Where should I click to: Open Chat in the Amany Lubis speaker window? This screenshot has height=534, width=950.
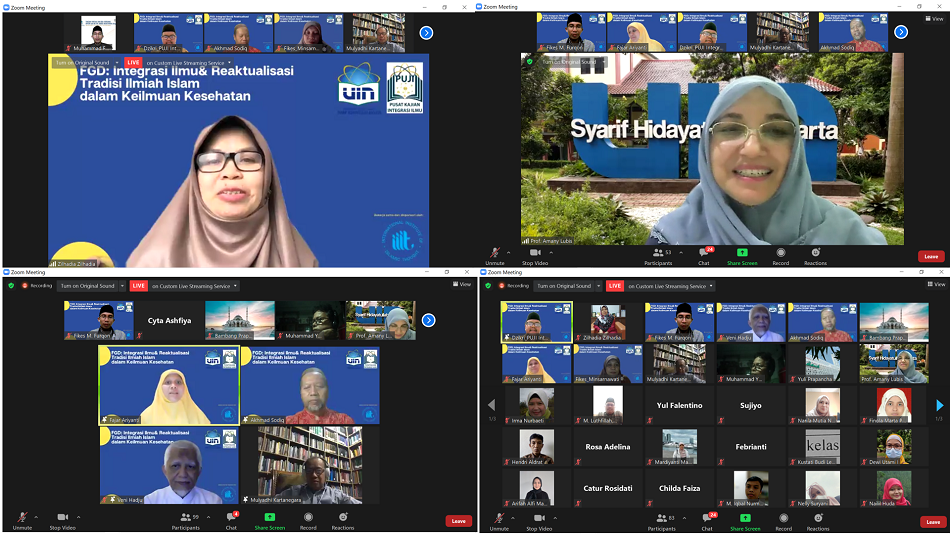(704, 256)
